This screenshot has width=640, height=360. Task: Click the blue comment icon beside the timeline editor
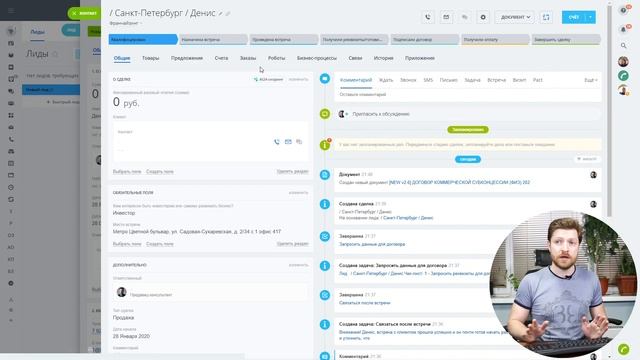tap(325, 78)
